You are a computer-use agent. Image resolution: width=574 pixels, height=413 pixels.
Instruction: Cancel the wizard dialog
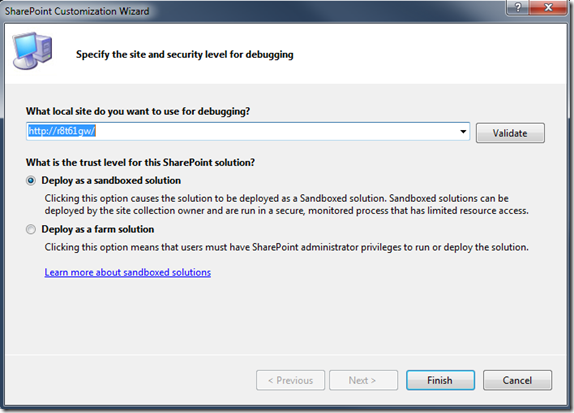point(517,380)
